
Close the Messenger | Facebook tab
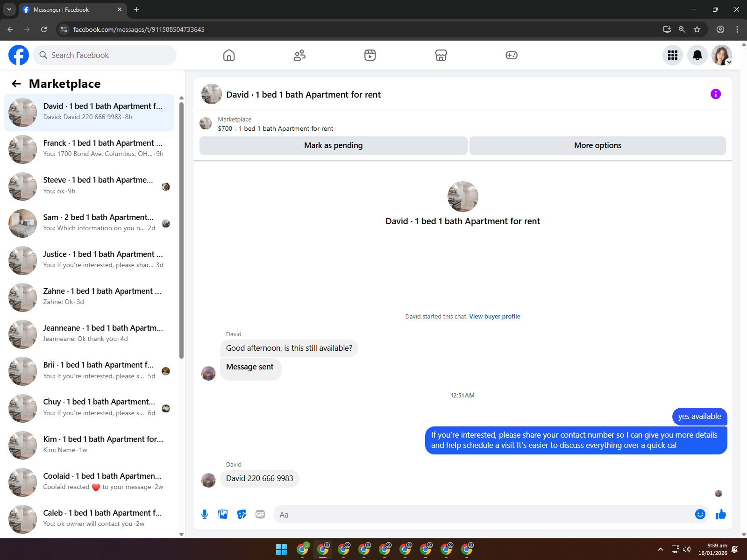tap(120, 9)
